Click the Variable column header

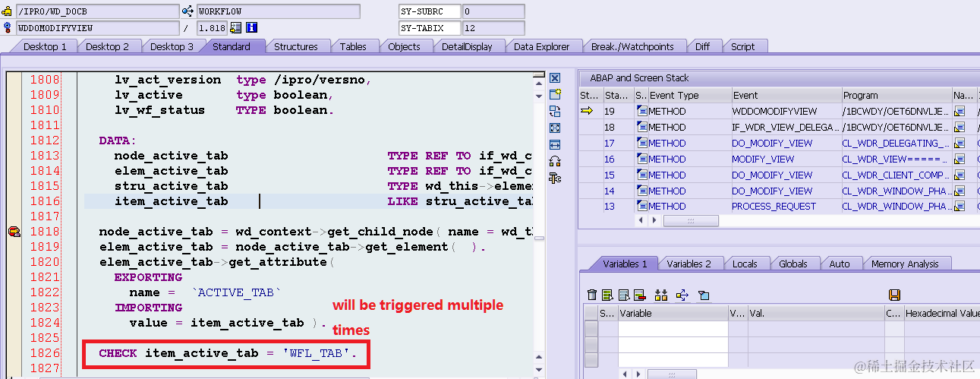[673, 312]
